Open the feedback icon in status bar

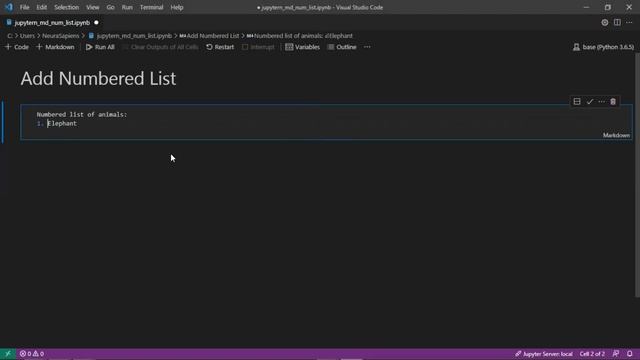point(616,354)
